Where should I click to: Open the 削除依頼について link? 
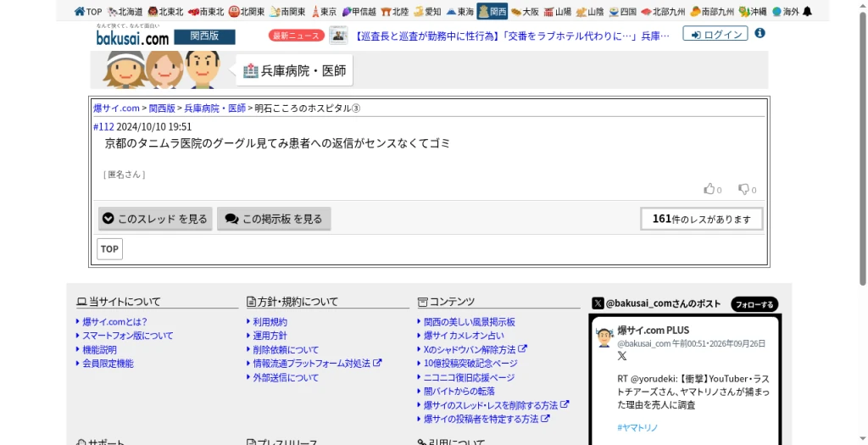click(x=286, y=350)
